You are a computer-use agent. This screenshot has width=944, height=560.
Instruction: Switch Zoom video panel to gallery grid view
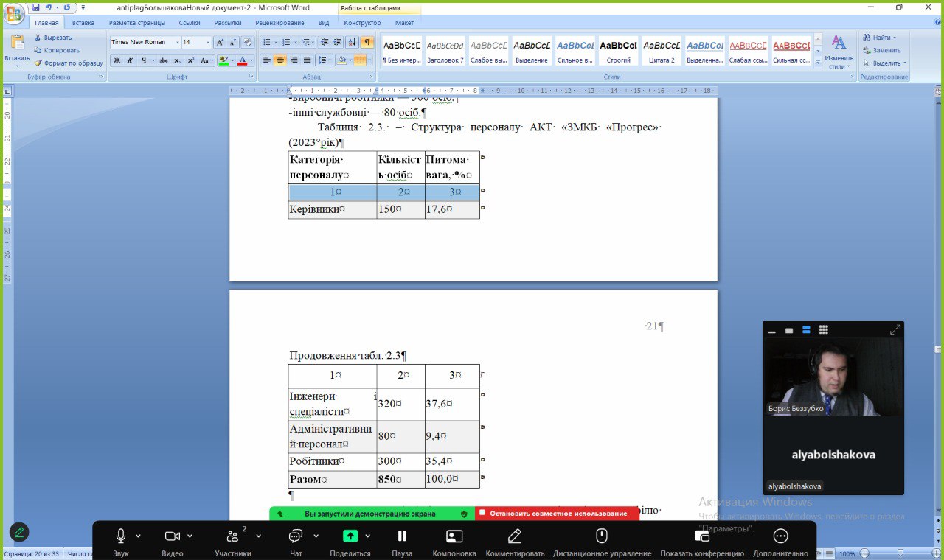pos(824,330)
